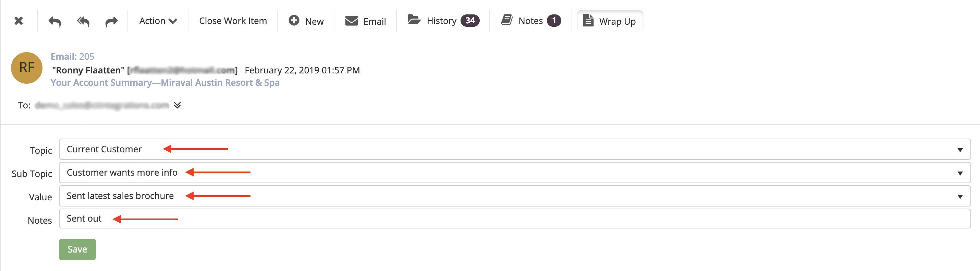The image size is (980, 271).
Task: Switch to the Wrap Up tab
Action: [x=610, y=21]
